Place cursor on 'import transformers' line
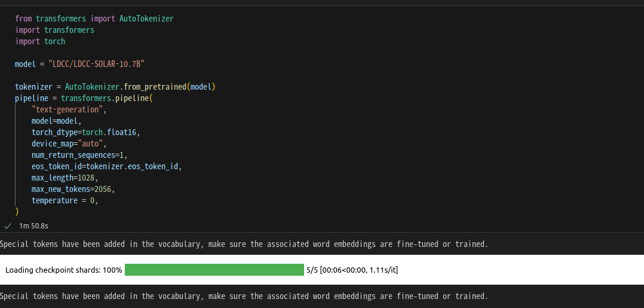 tap(54, 30)
